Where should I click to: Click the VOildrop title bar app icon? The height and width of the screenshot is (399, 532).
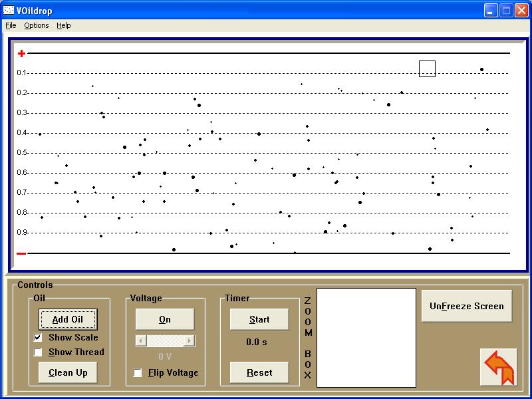[9, 10]
